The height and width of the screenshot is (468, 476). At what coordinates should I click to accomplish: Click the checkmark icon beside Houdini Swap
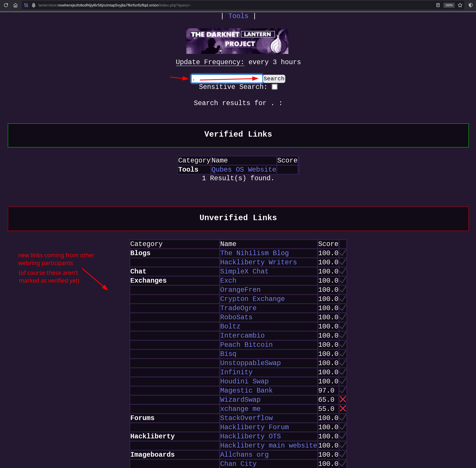(x=343, y=381)
